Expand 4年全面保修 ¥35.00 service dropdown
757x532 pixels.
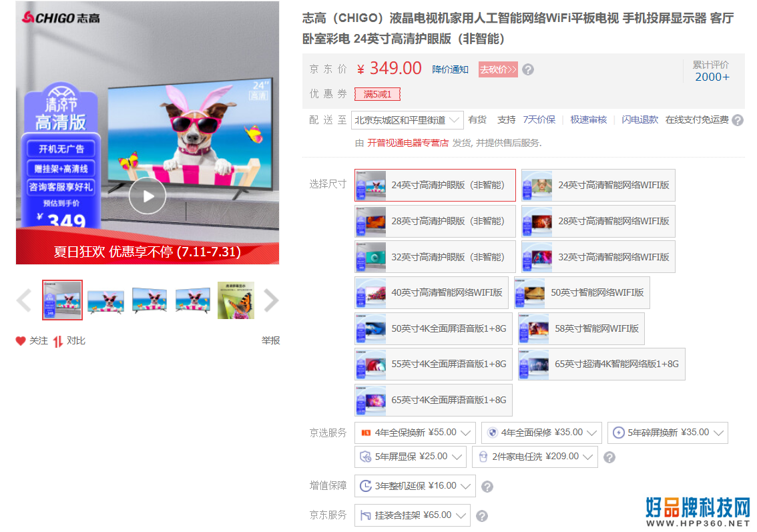pos(541,433)
